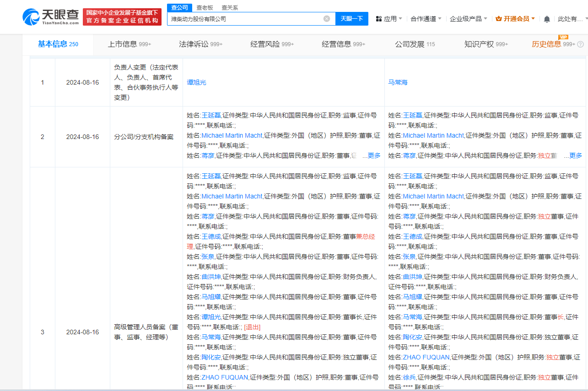
Task: Click 2024-08-16 date in 负责人变更 row
Action: (x=82, y=82)
